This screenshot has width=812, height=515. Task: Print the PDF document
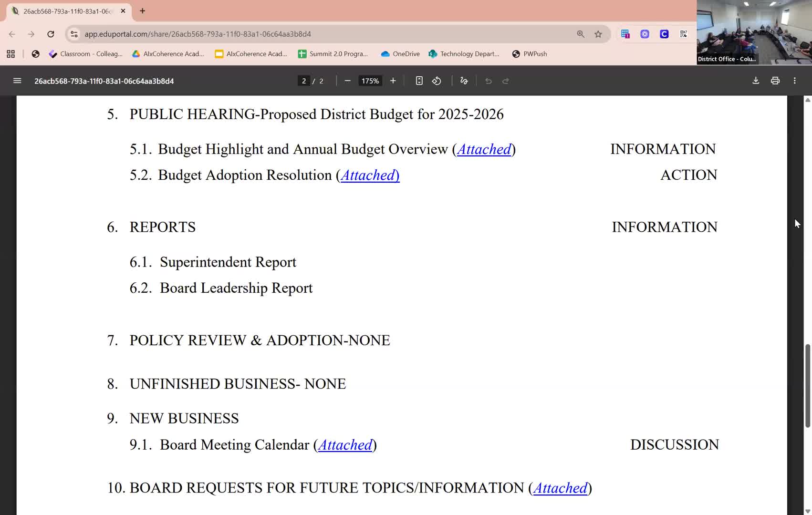click(775, 81)
